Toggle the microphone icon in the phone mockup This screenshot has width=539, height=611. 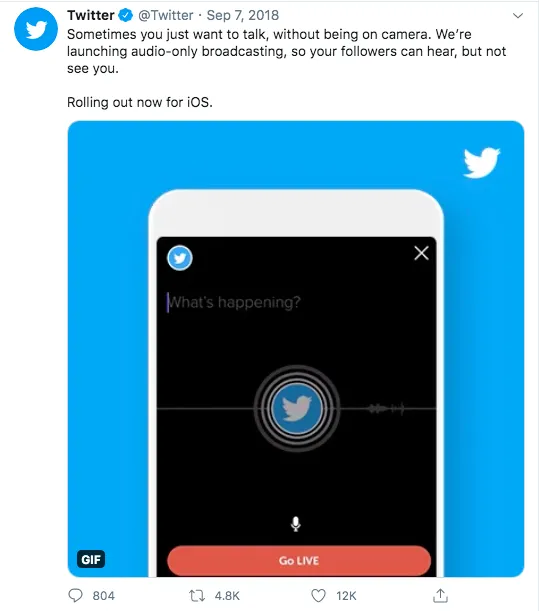[x=296, y=524]
